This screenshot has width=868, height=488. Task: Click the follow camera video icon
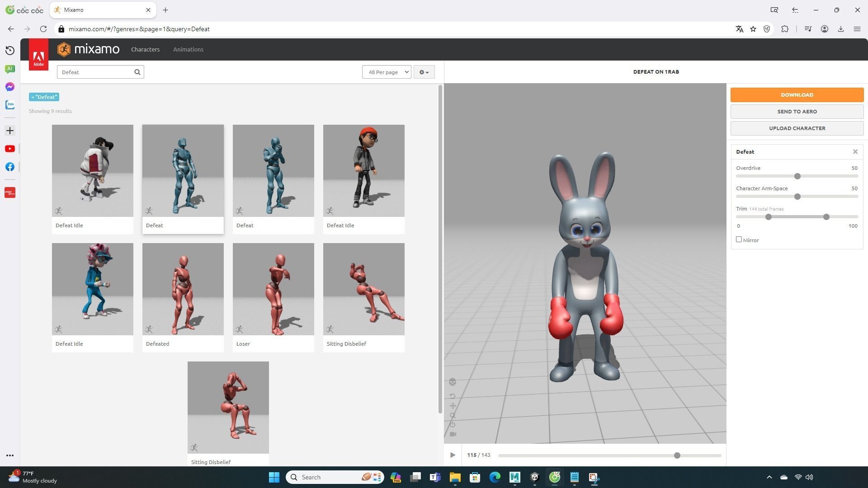453,434
